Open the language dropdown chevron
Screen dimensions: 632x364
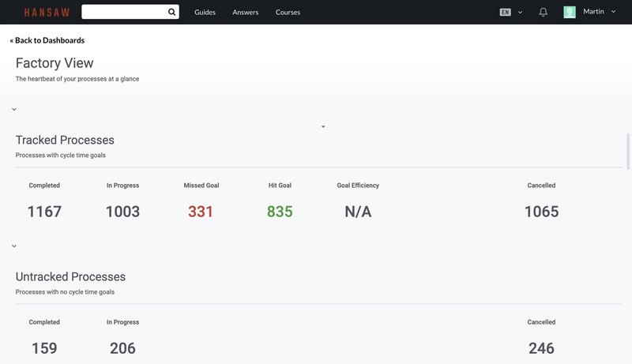click(520, 13)
